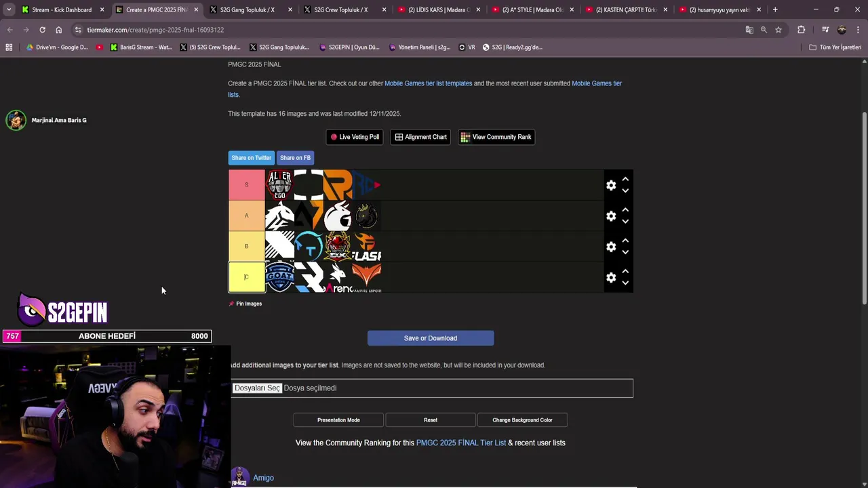Click View Community Rank button
Image resolution: width=868 pixels, height=488 pixels.
[x=496, y=137]
